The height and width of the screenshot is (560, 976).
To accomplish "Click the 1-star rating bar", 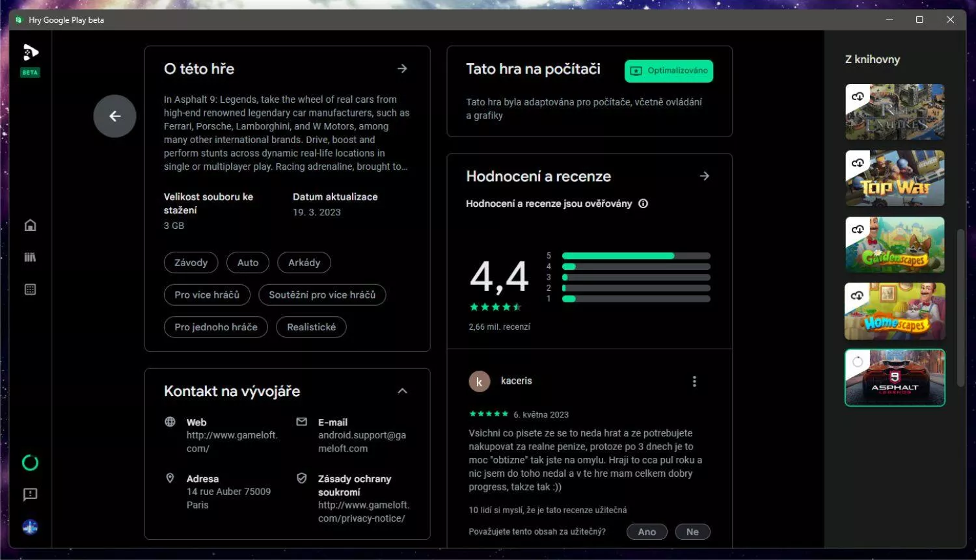I will coord(636,299).
